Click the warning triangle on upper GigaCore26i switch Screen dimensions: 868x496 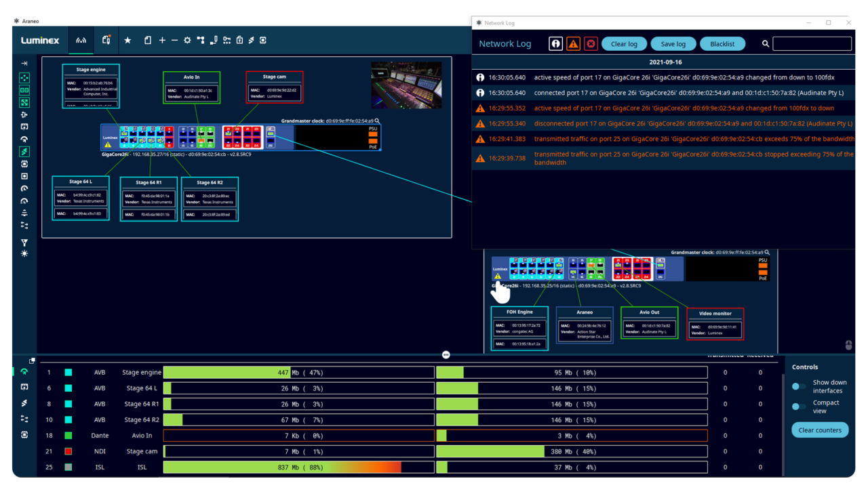pos(108,145)
